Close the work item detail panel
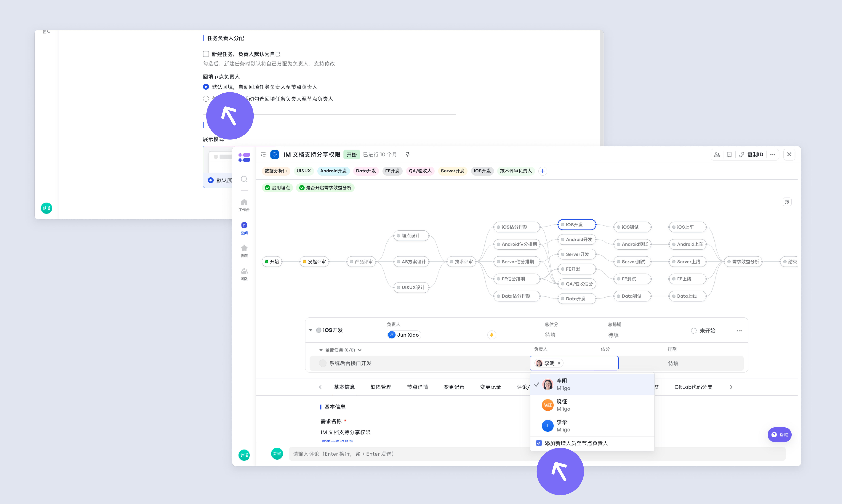 [x=789, y=155]
